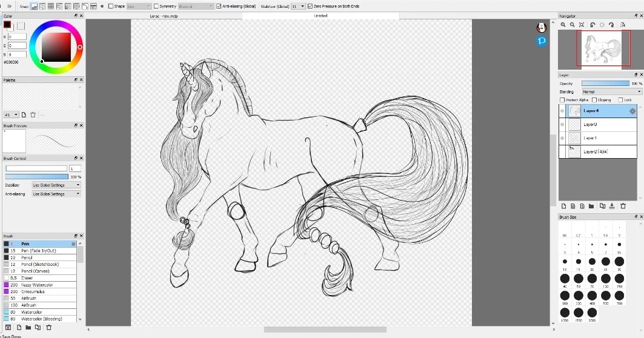
Task: Check the Clipping checkbox
Action: click(594, 100)
